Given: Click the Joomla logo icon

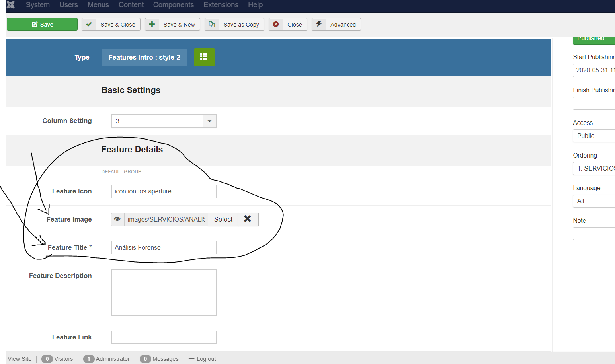Looking at the screenshot, I should [11, 5].
